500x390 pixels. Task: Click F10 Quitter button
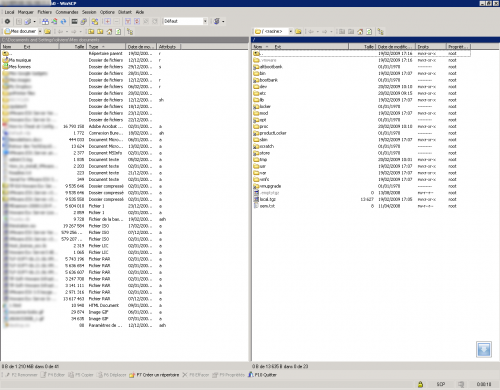click(x=262, y=375)
